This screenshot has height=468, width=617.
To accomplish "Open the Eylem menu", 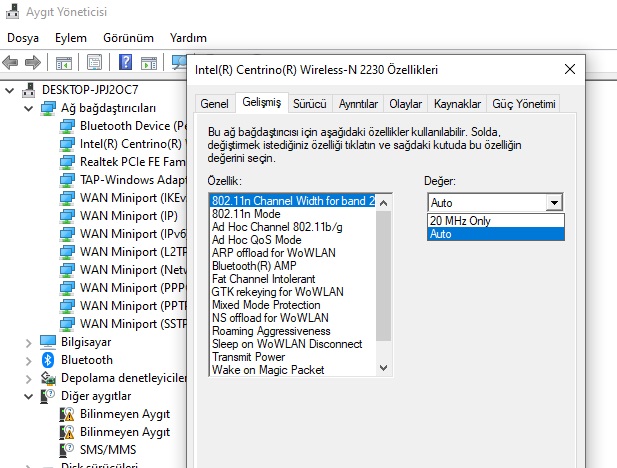I will click(71, 38).
